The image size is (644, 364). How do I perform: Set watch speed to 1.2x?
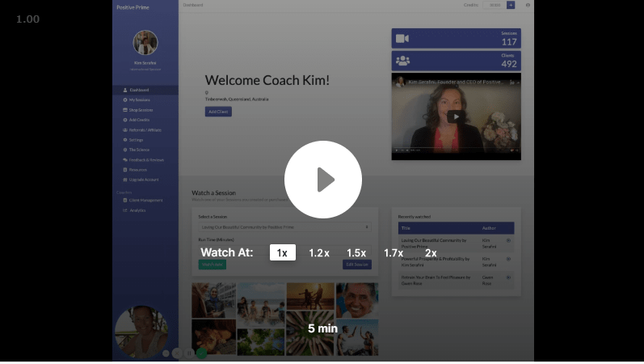tap(319, 253)
